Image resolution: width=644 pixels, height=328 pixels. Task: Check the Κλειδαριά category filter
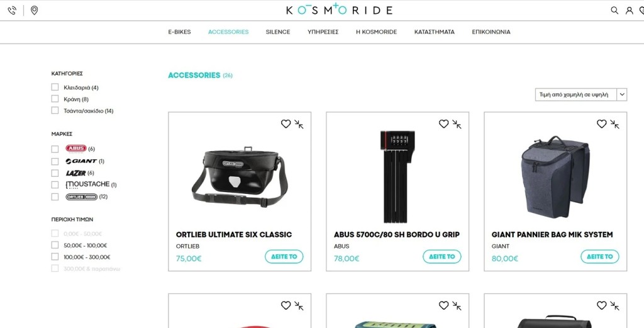55,87
